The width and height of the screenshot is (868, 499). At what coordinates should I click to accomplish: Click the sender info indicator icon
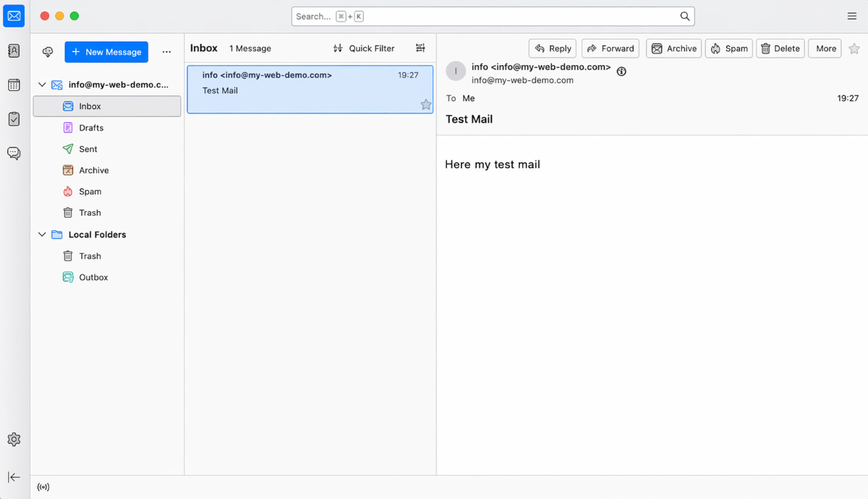(621, 71)
